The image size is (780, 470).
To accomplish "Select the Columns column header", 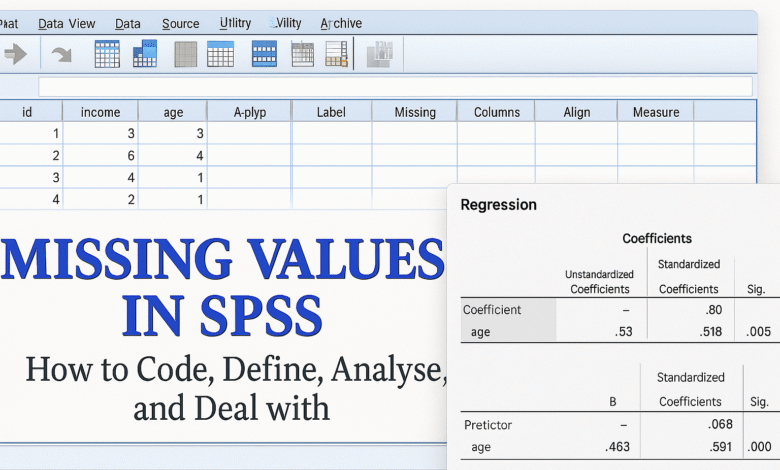I will tap(496, 112).
